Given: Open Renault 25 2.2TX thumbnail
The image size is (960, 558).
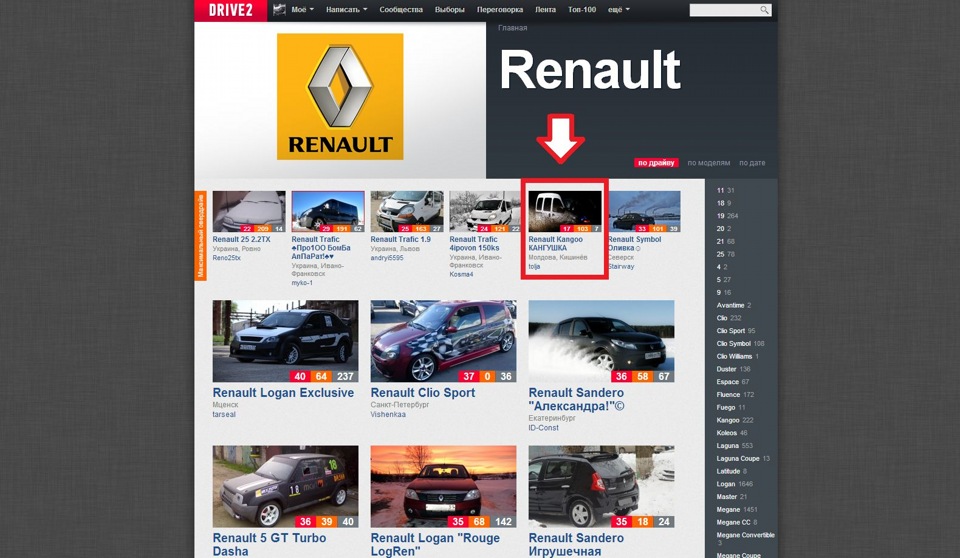Looking at the screenshot, I should [249, 211].
